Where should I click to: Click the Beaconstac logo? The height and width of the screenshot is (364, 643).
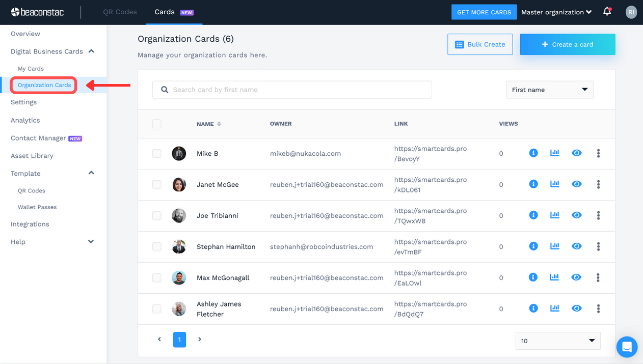coord(37,12)
